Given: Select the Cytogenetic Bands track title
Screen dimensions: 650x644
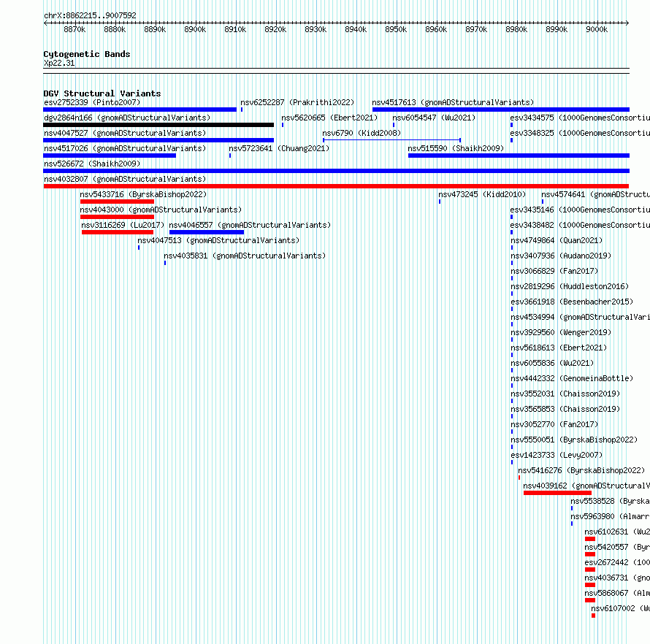Looking at the screenshot, I should pyautogui.click(x=87, y=54).
